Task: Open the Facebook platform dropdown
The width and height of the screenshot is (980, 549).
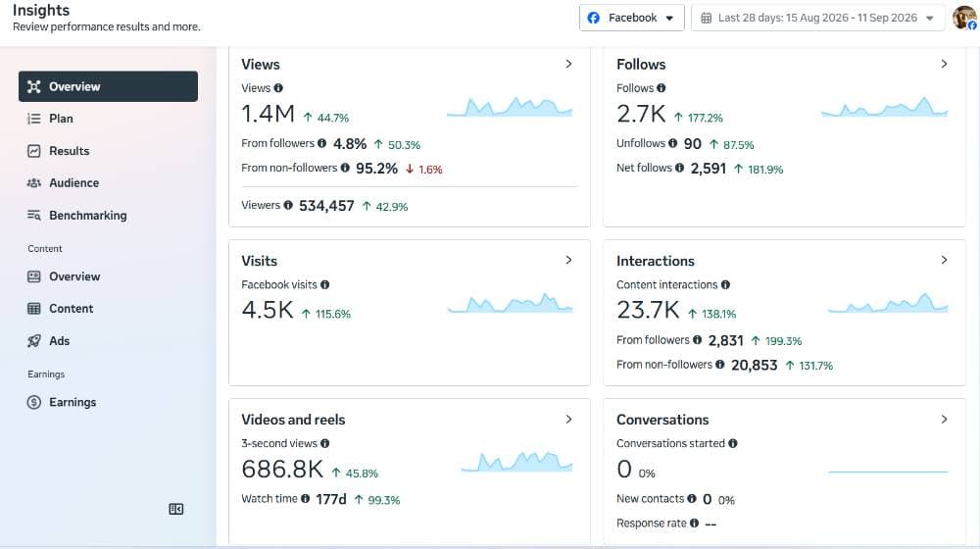Action: (631, 18)
